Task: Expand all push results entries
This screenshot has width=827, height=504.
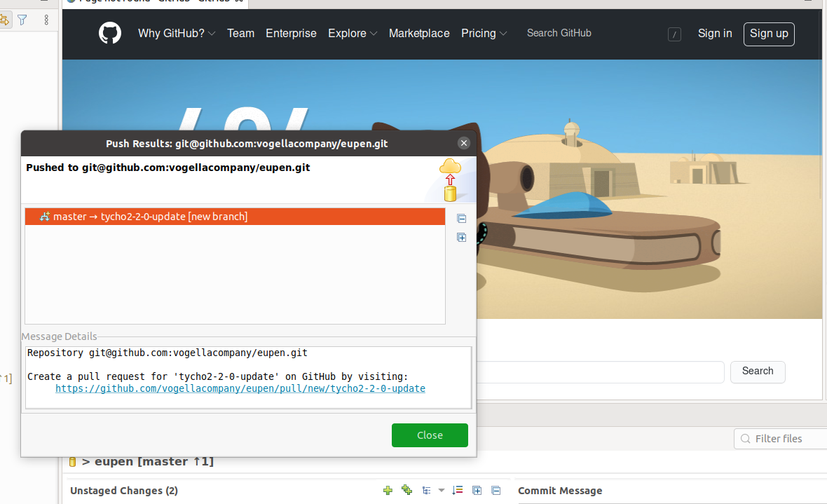Action: click(x=461, y=238)
